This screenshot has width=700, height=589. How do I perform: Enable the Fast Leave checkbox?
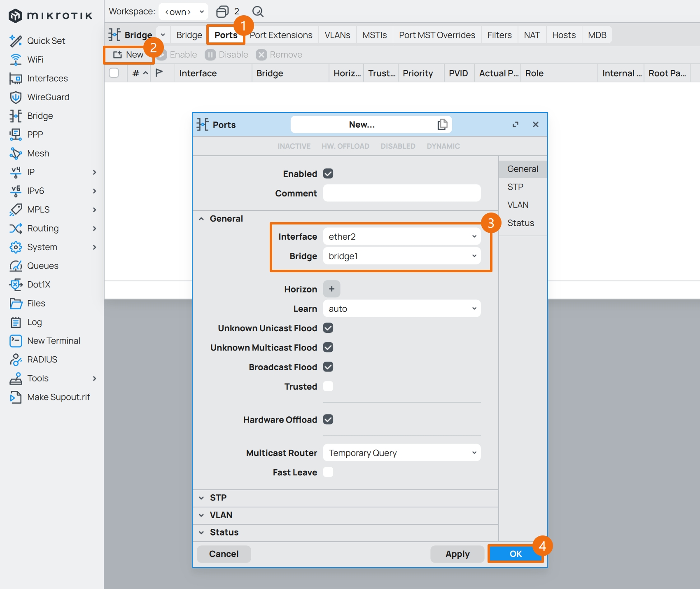coord(328,472)
